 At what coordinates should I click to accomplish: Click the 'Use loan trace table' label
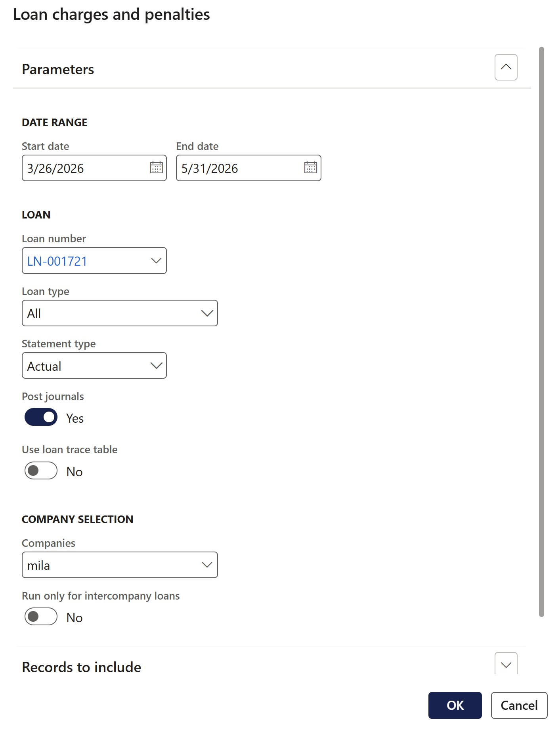pos(70,450)
